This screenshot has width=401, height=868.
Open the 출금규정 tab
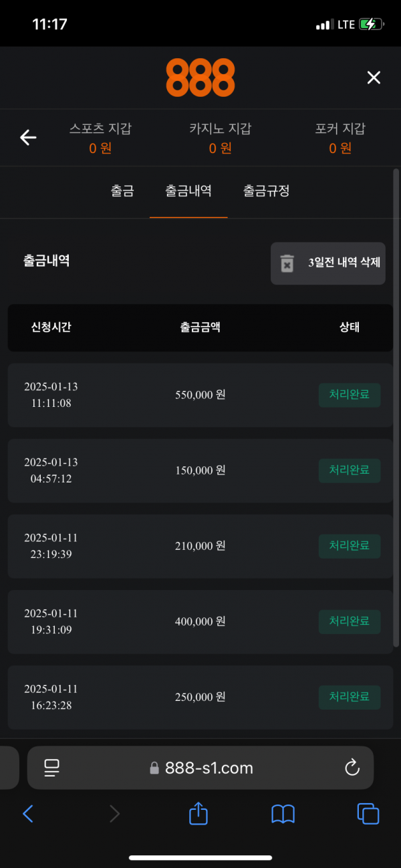tap(266, 191)
